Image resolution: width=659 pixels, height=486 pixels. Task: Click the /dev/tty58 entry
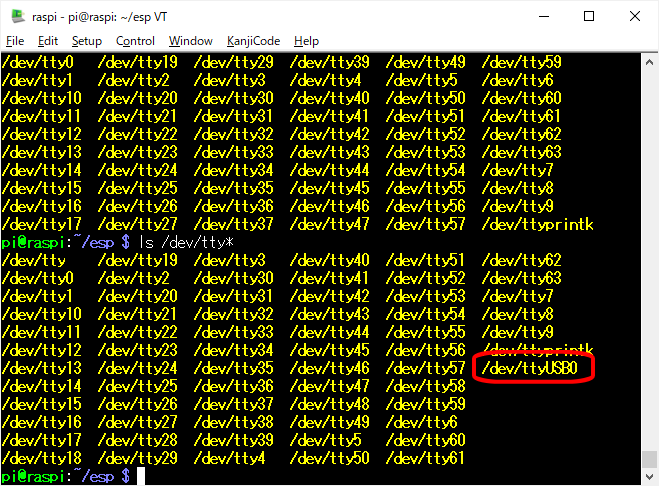(425, 386)
